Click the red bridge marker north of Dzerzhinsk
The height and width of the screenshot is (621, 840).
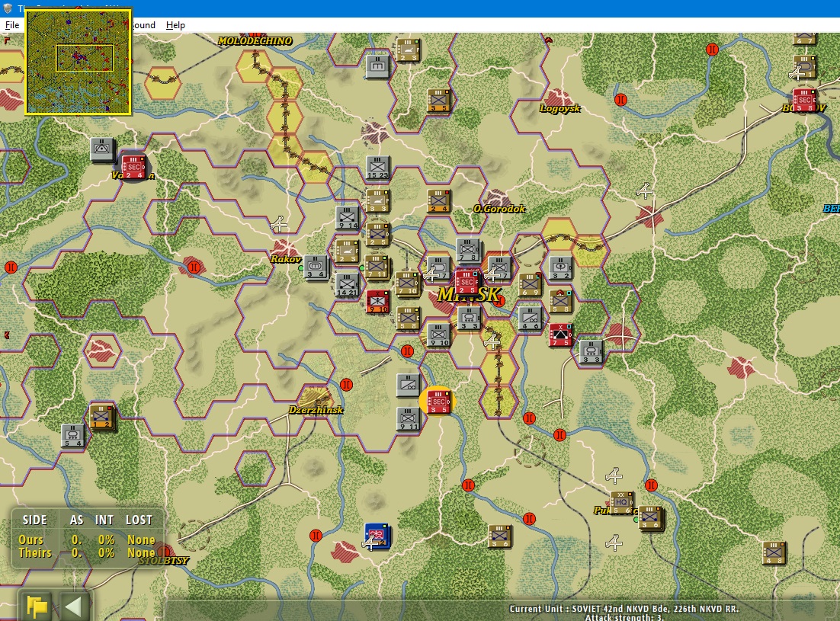(x=347, y=384)
